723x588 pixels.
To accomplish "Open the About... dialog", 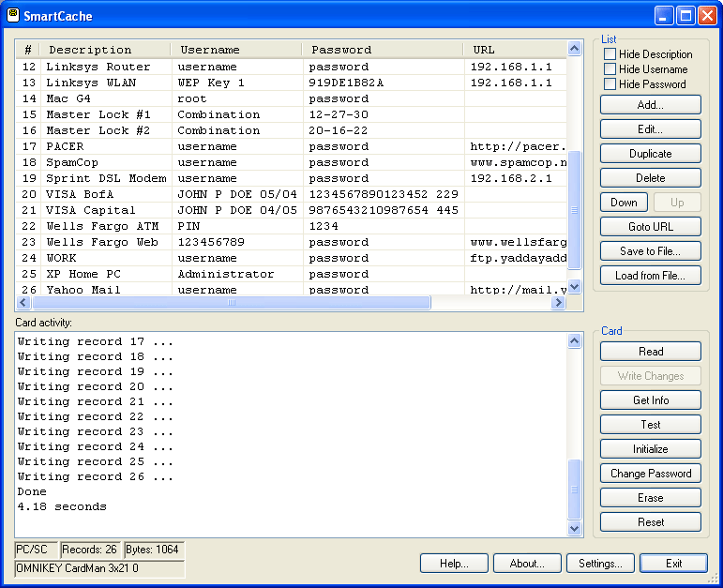I will [527, 563].
